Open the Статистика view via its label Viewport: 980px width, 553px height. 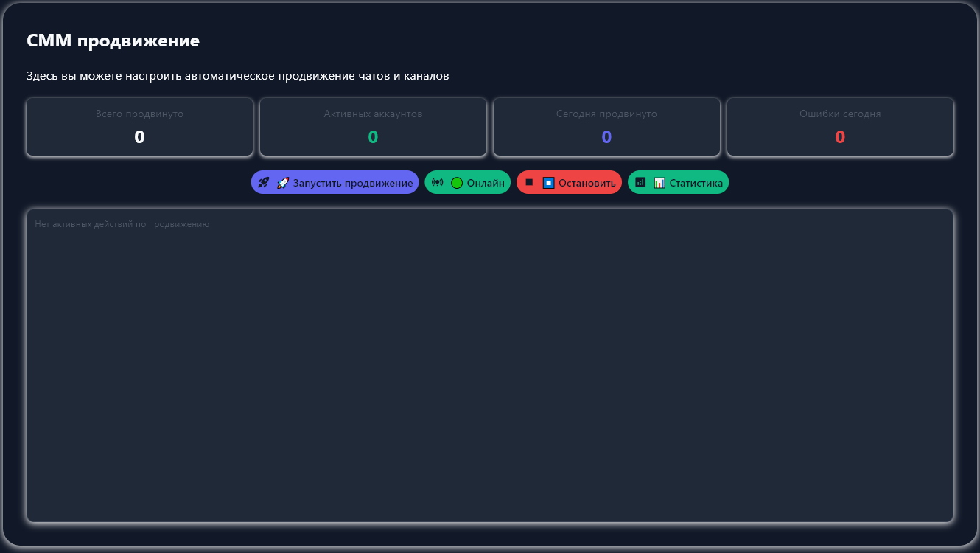[696, 183]
